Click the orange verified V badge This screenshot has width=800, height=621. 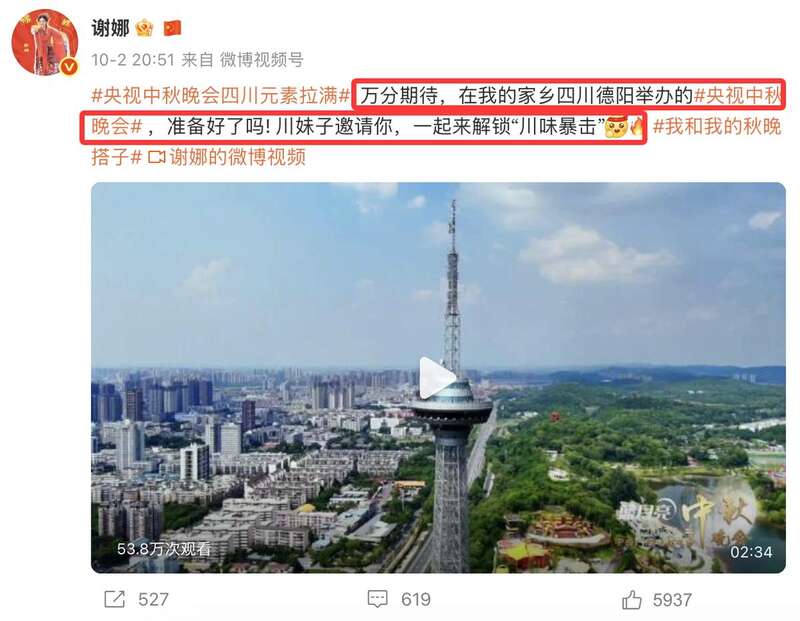[69, 67]
